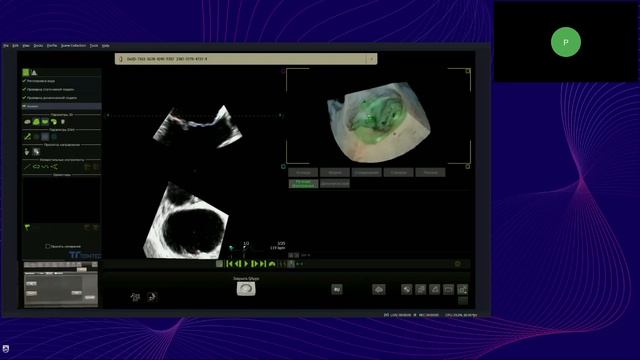This screenshot has width=640, height=360.
Task: Select the third checked workflow step
Action: click(61, 98)
